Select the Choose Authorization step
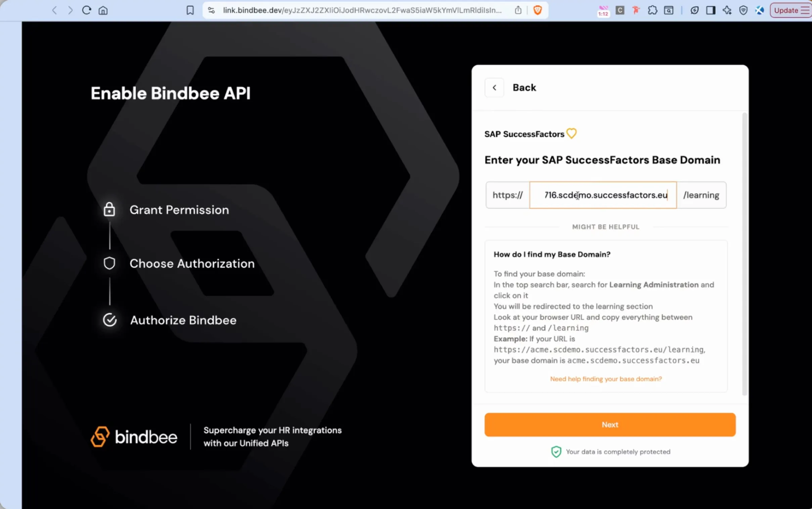This screenshot has width=812, height=509. [192, 263]
